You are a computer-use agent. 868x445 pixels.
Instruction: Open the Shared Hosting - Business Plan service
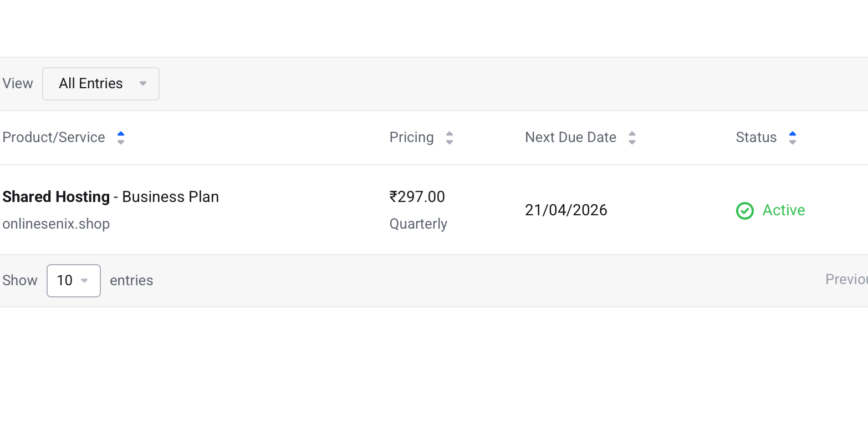(111, 197)
